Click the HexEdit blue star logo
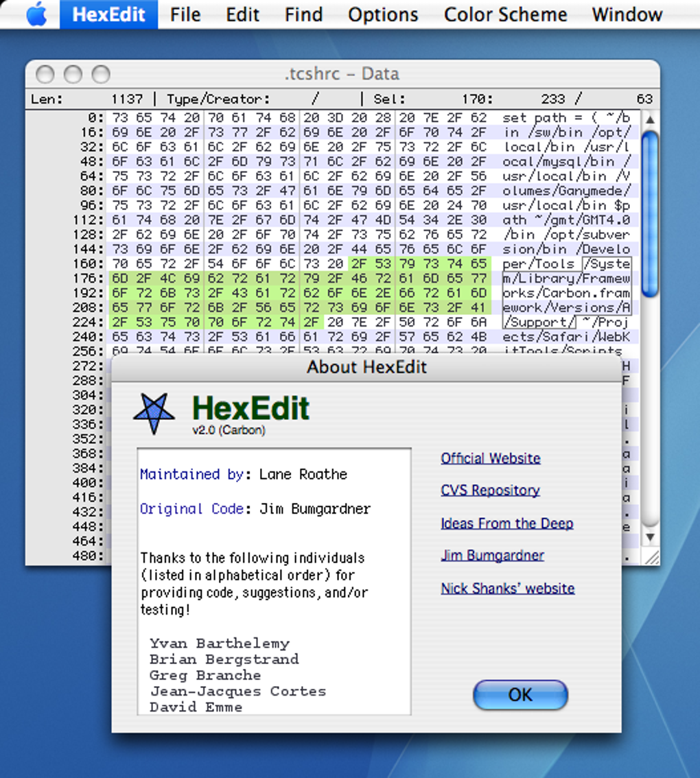The width and height of the screenshot is (700, 778). coord(154,414)
